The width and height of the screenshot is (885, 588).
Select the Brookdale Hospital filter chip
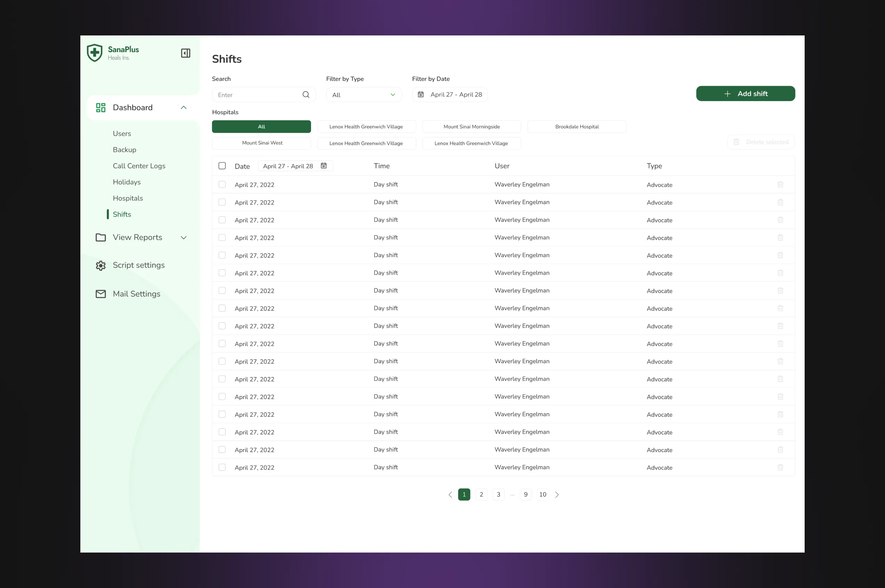[576, 127]
